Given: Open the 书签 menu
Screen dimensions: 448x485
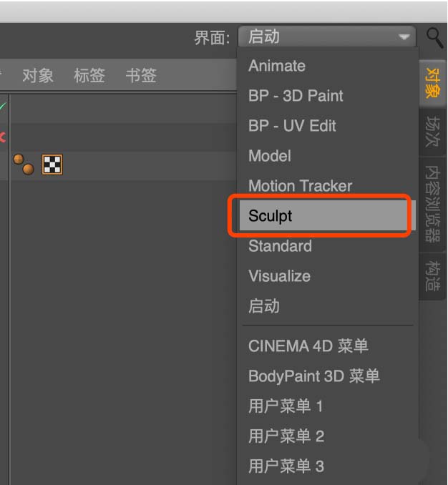Looking at the screenshot, I should (141, 75).
